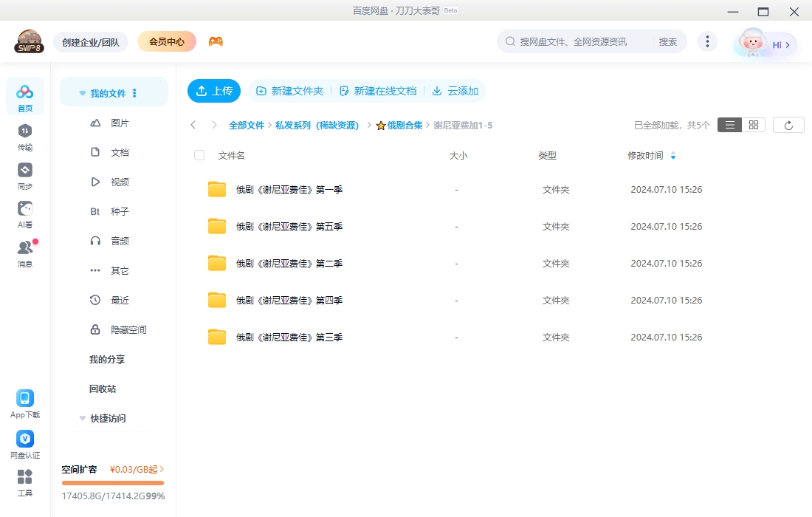Screen dimensions: 812x517
Task: Open the three-dot more menu in header
Action: click(707, 41)
